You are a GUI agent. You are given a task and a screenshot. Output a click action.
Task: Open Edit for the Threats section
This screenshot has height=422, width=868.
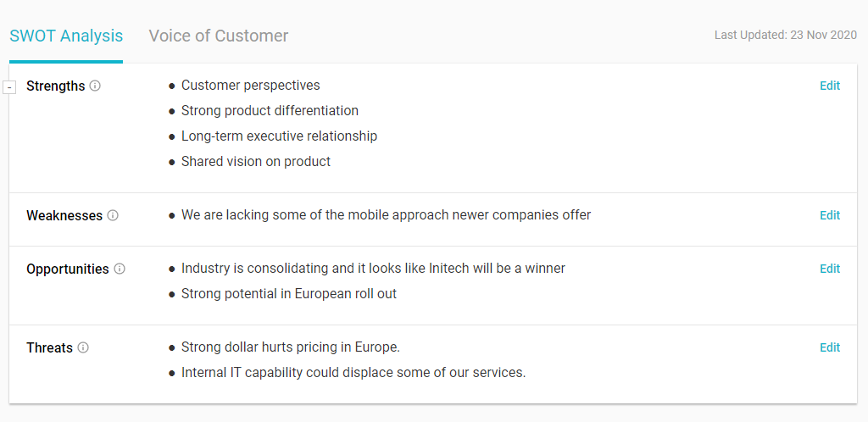tap(830, 347)
